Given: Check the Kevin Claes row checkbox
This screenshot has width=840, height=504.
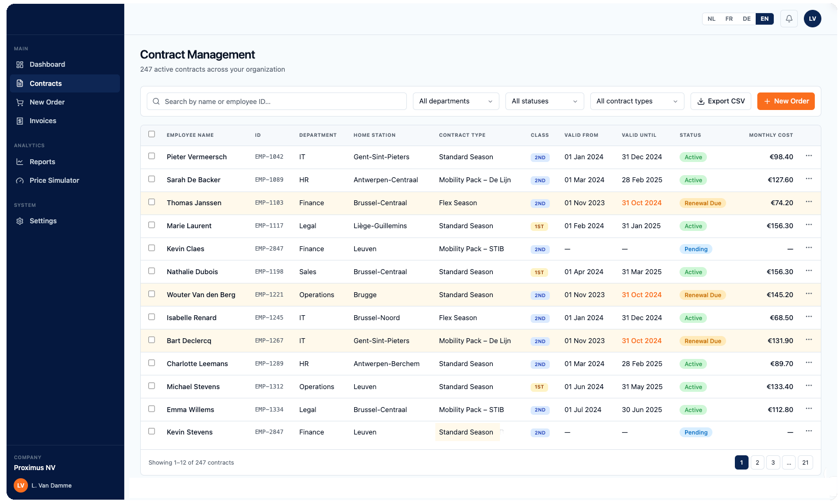Looking at the screenshot, I should coord(152,248).
